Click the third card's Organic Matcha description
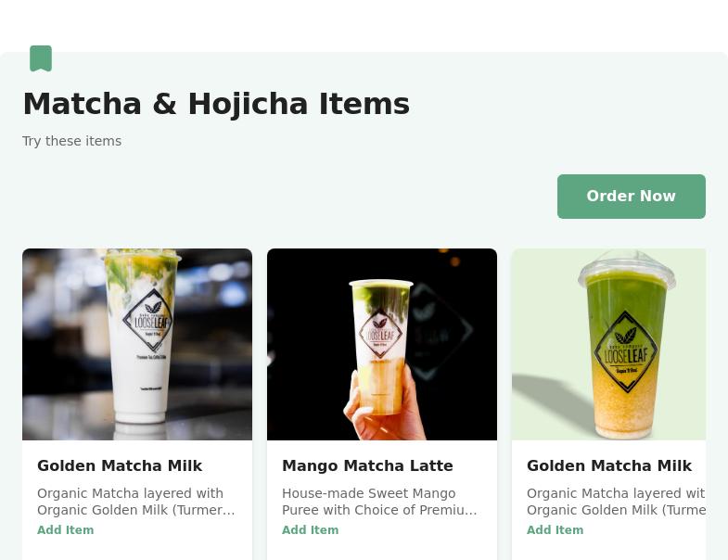This screenshot has width=728, height=560. [x=616, y=502]
